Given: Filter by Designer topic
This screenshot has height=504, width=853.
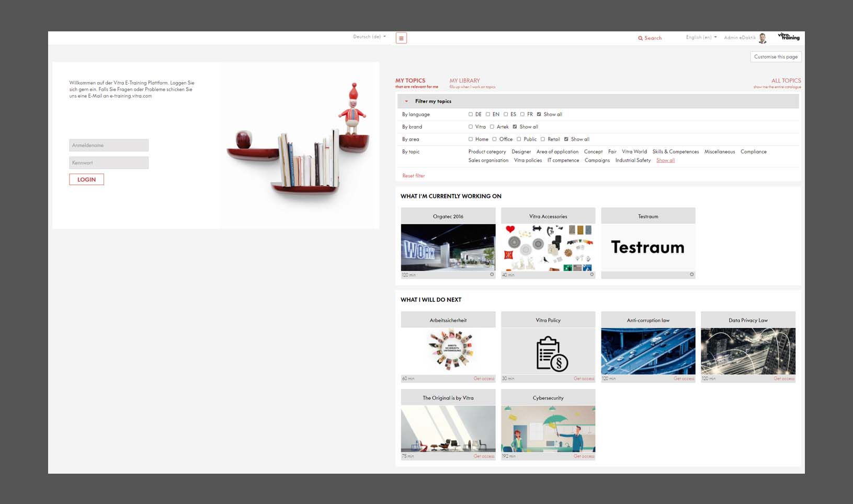Looking at the screenshot, I should coord(521,152).
